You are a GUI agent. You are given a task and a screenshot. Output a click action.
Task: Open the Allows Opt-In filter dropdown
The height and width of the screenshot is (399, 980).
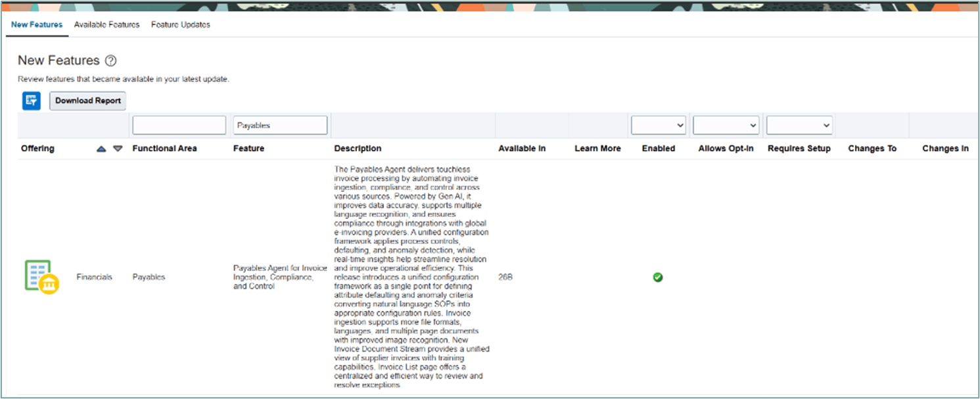tap(726, 124)
